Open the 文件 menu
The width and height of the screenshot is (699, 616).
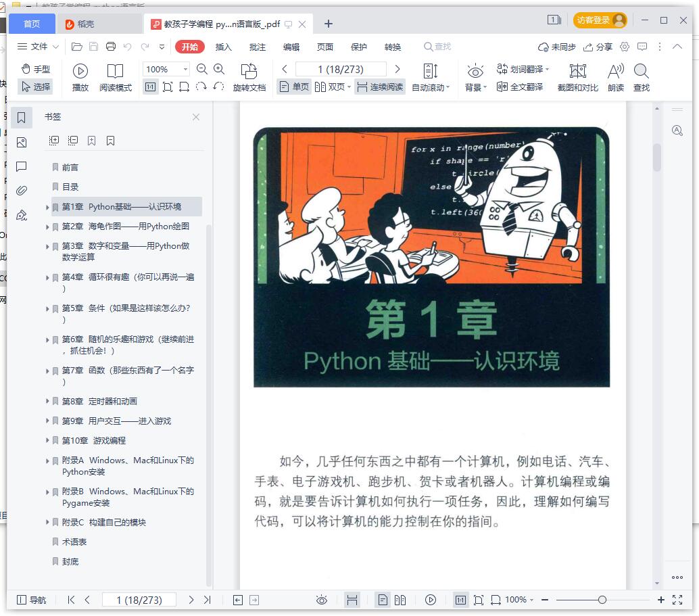click(x=38, y=47)
